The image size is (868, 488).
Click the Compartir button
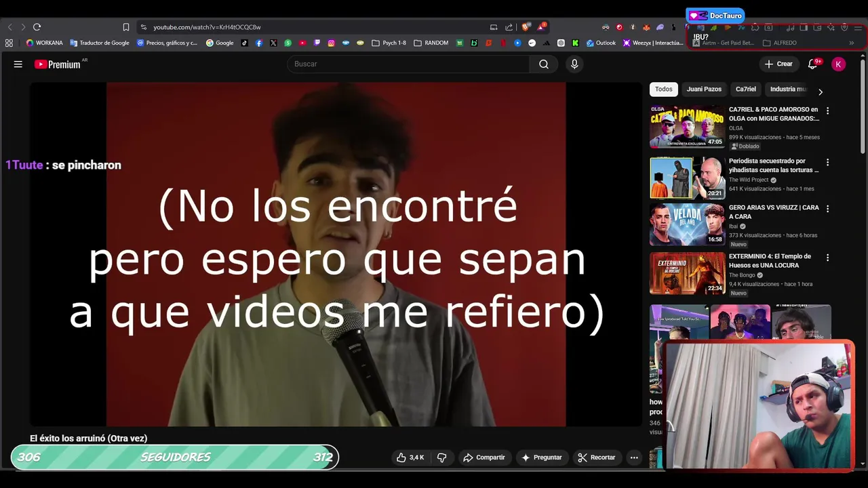(x=484, y=457)
